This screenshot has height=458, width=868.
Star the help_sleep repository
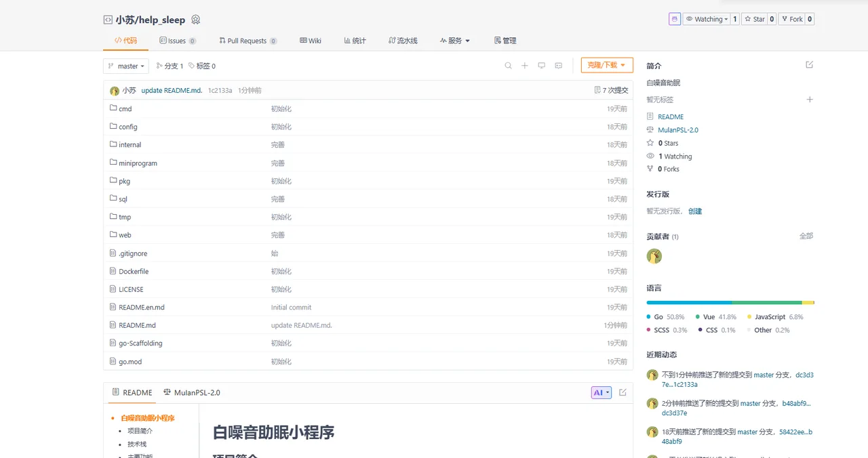(x=754, y=19)
